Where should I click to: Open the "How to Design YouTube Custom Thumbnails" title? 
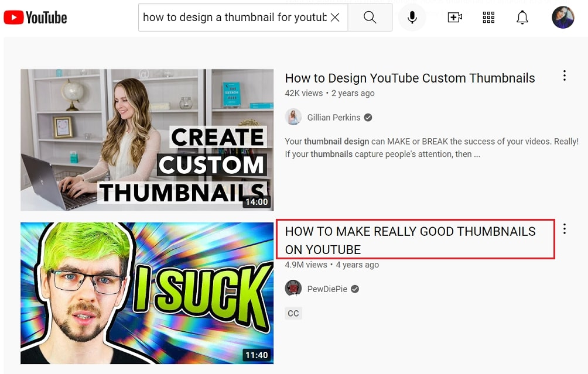pyautogui.click(x=410, y=78)
